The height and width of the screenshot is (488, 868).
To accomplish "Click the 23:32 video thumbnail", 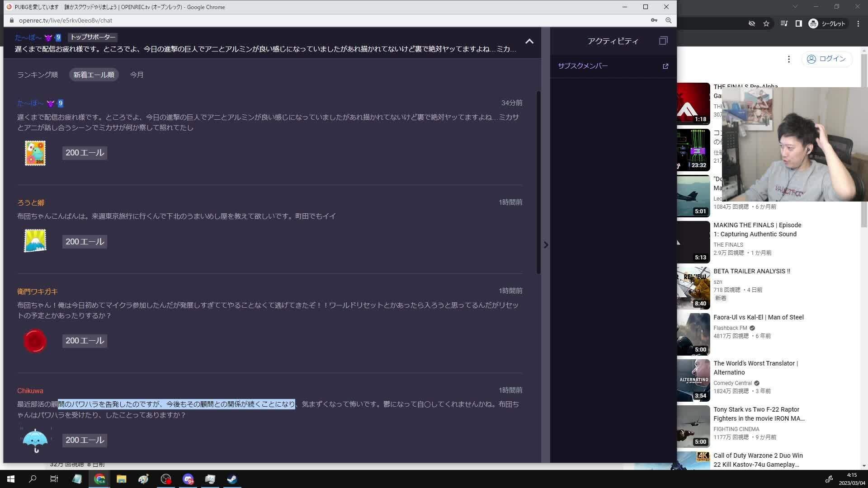I will (693, 150).
